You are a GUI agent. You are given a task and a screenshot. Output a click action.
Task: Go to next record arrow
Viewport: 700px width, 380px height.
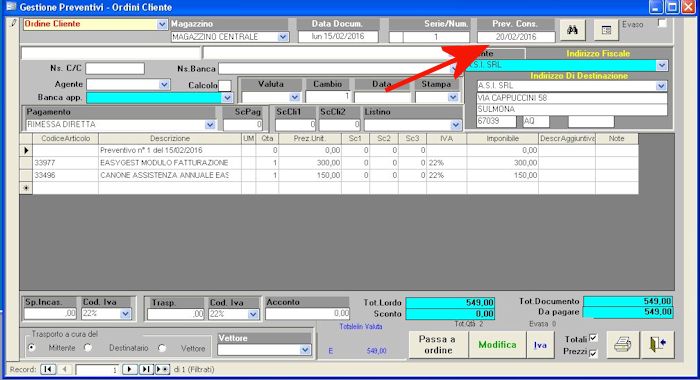tap(129, 369)
